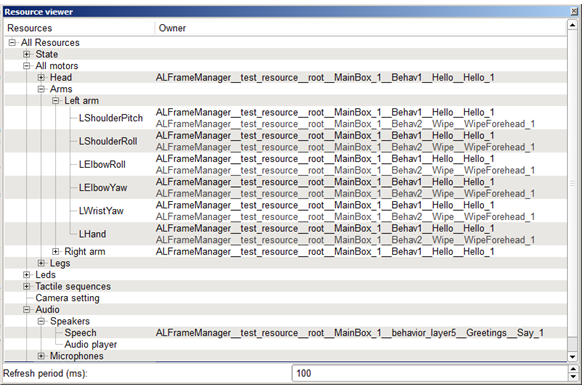Viewport: 582px width, 392px height.
Task: Select the Camera setting item
Action: click(x=68, y=298)
